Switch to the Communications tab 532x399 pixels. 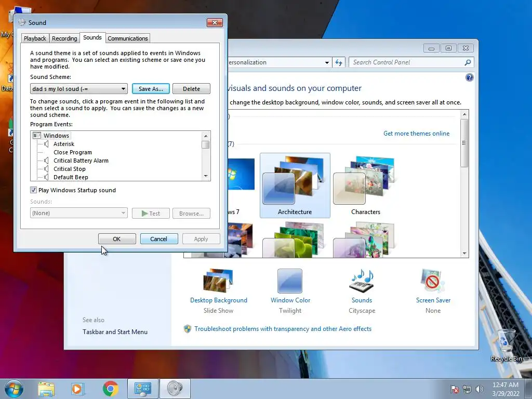point(128,38)
